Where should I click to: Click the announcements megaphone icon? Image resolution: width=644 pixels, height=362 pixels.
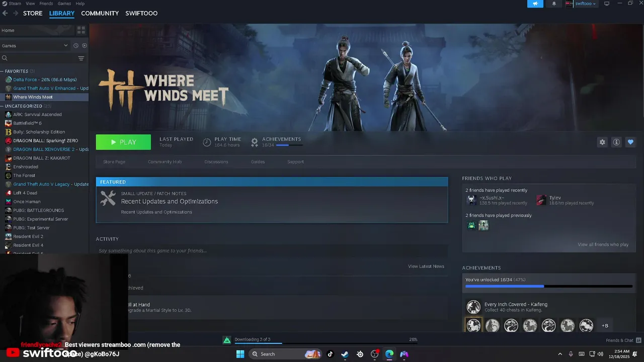(535, 4)
